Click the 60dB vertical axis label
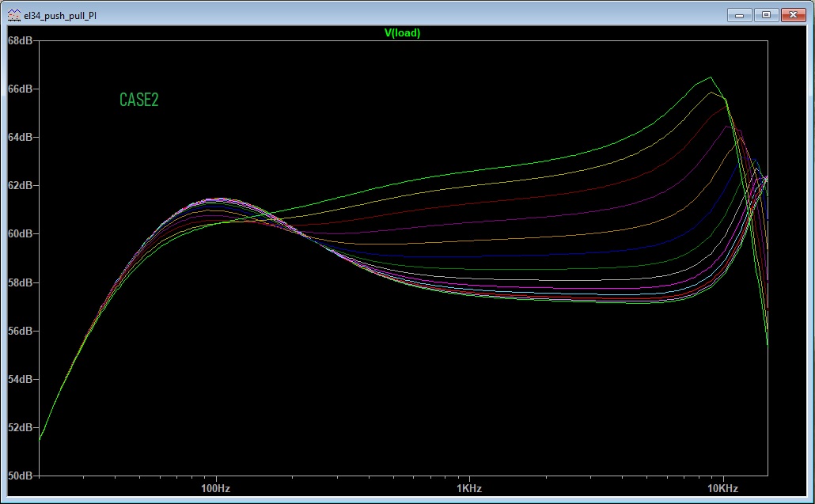 coord(21,234)
